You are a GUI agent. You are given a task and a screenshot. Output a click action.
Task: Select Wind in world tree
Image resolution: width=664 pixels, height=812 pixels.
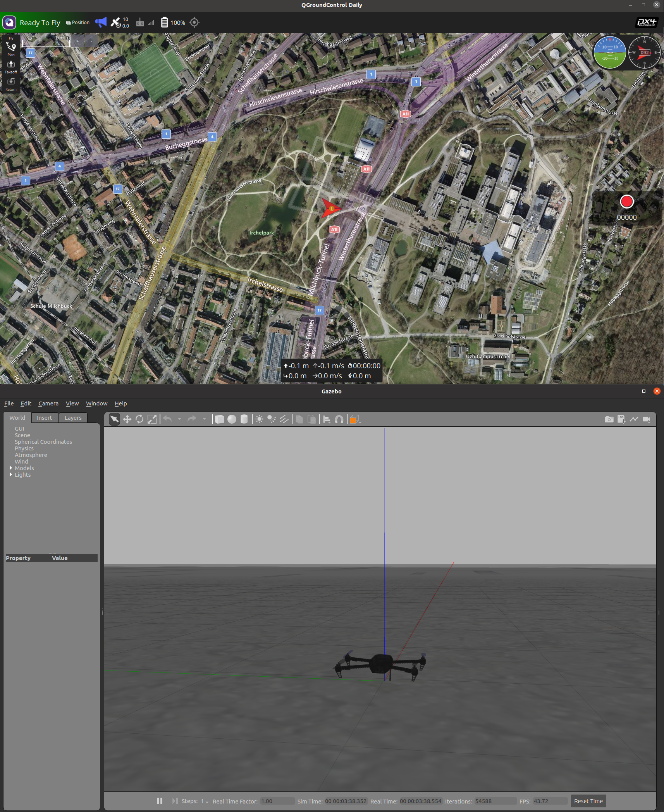click(x=21, y=461)
